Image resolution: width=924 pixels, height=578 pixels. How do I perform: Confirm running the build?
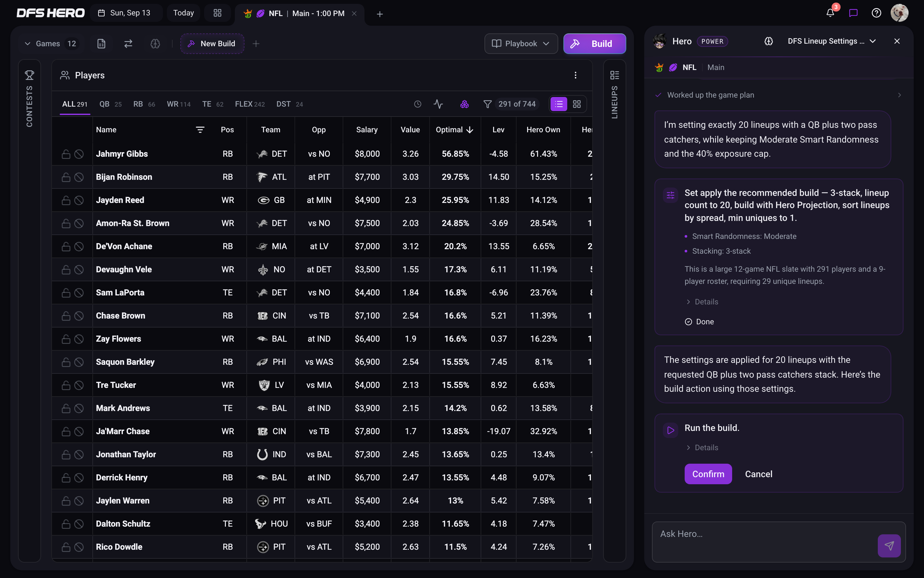pos(708,474)
